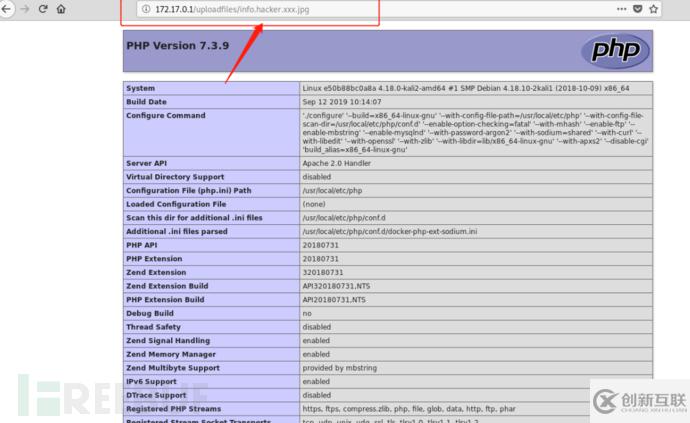Select the 'API320180731,NTS' value
Image resolution: width=690 pixels, height=423 pixels.
(x=336, y=286)
